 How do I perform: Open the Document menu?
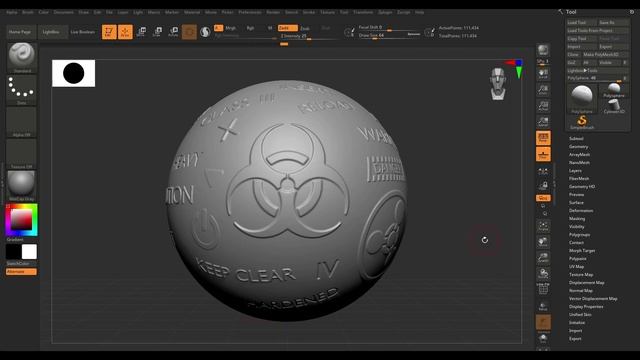click(64, 12)
